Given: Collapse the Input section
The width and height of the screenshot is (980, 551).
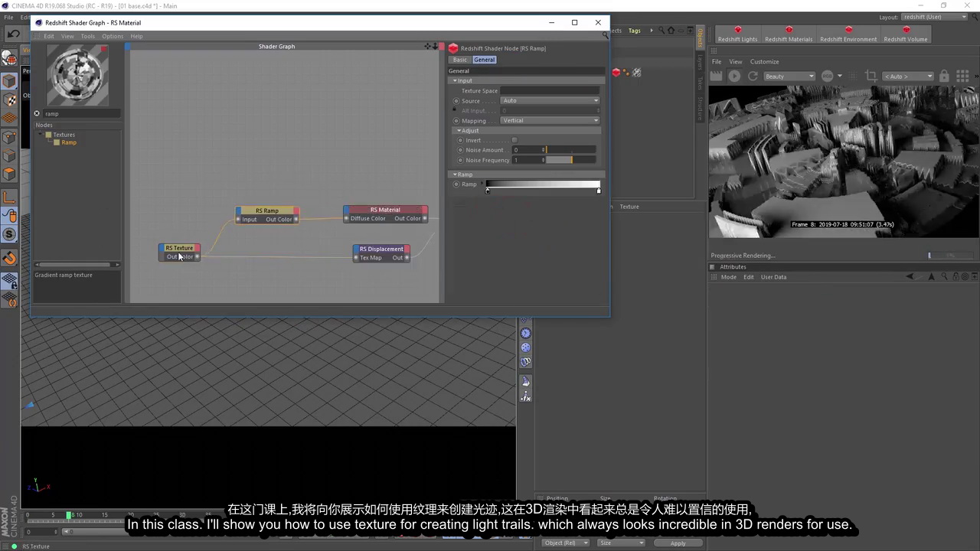Looking at the screenshot, I should pos(455,80).
